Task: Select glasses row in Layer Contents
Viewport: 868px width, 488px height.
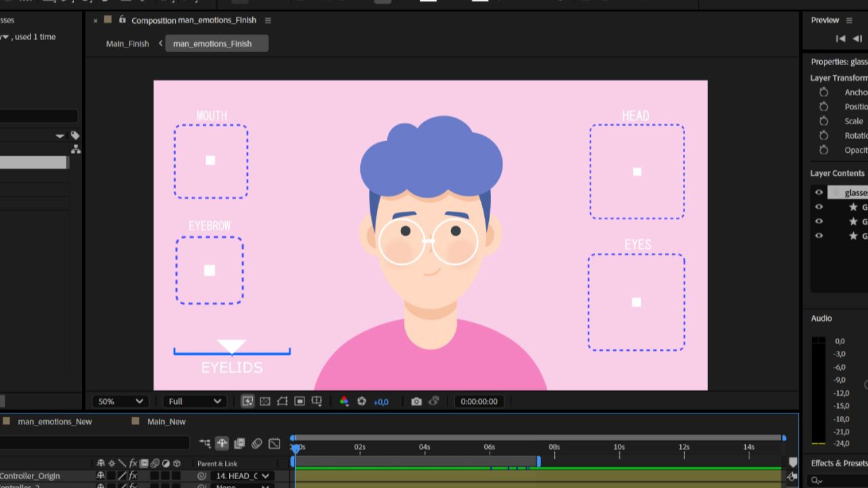Action: 848,193
